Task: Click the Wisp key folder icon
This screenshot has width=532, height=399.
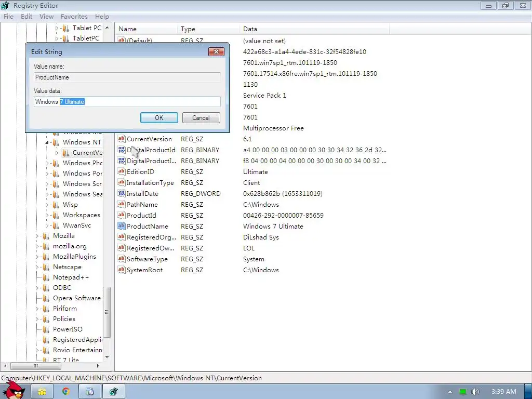Action: (x=56, y=205)
